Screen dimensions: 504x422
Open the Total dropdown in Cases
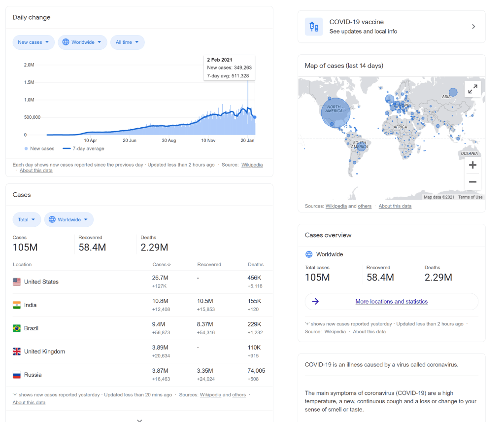(x=27, y=220)
